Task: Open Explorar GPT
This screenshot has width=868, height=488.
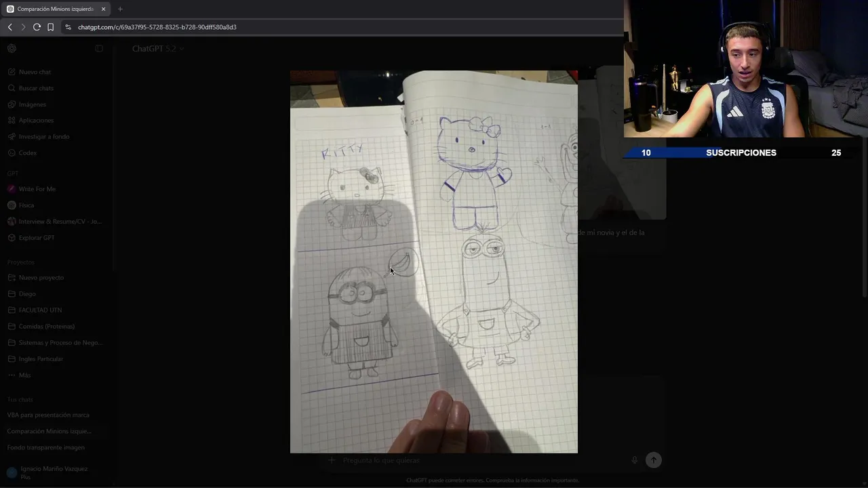Action: tap(36, 238)
